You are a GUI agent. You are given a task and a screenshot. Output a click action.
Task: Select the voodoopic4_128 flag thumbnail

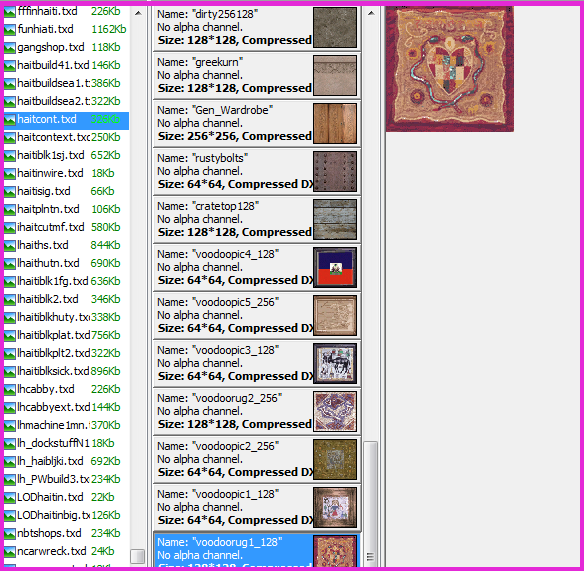pyautogui.click(x=335, y=267)
